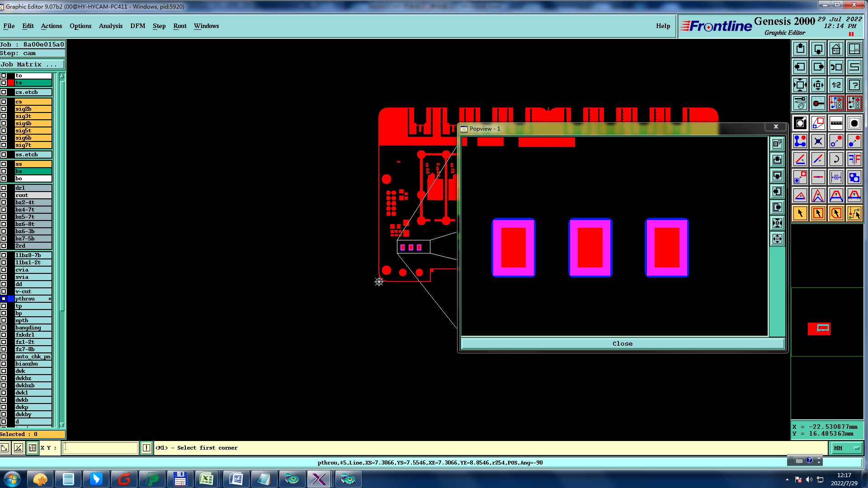Screen dimensions: 868x488
Task: Click the Close button in Popview
Action: coord(622,343)
